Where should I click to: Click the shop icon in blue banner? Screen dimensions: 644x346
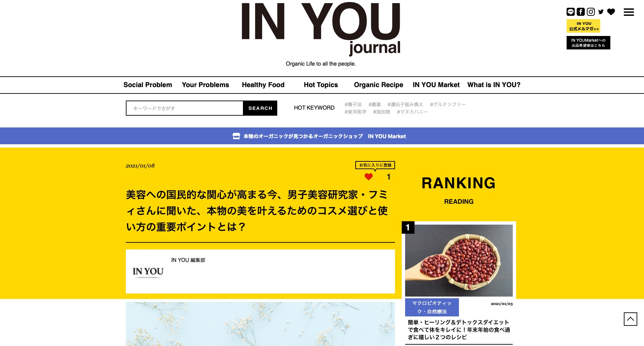(236, 136)
